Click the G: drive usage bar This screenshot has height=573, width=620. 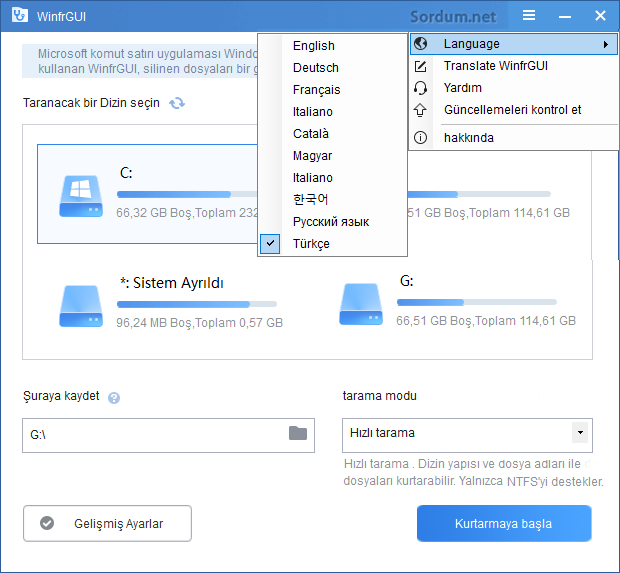coord(477,302)
